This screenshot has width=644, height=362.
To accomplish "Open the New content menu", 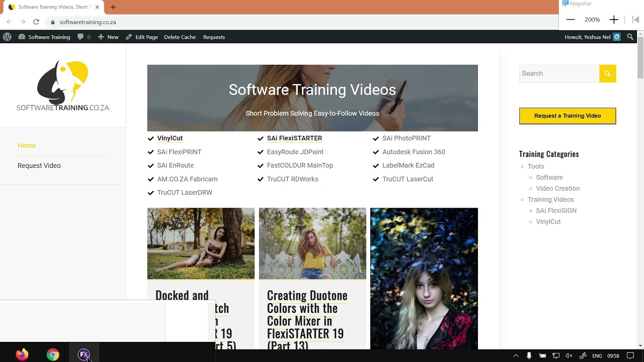I will click(108, 37).
